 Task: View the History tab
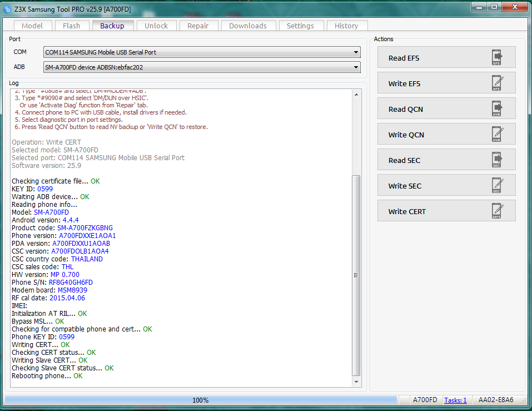[x=346, y=26]
